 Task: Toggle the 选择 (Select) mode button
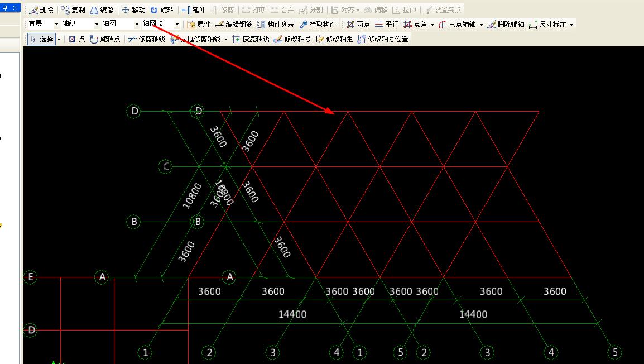[x=41, y=39]
